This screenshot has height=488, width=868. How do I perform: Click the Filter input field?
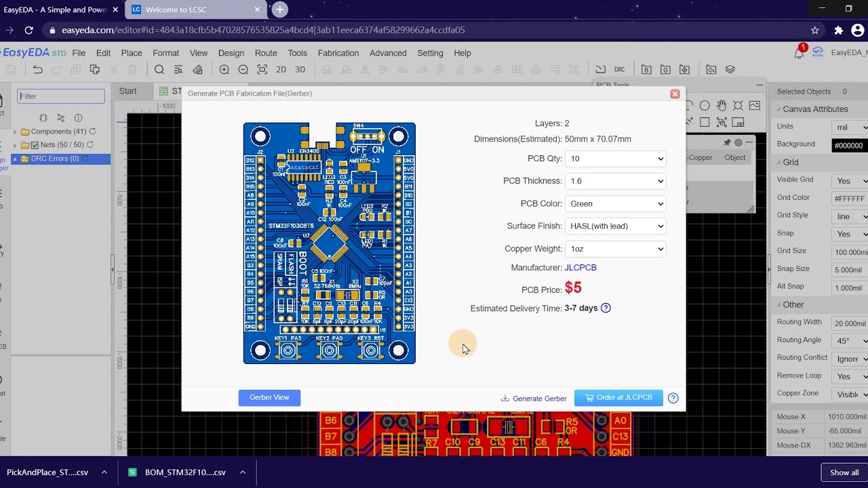click(x=61, y=96)
